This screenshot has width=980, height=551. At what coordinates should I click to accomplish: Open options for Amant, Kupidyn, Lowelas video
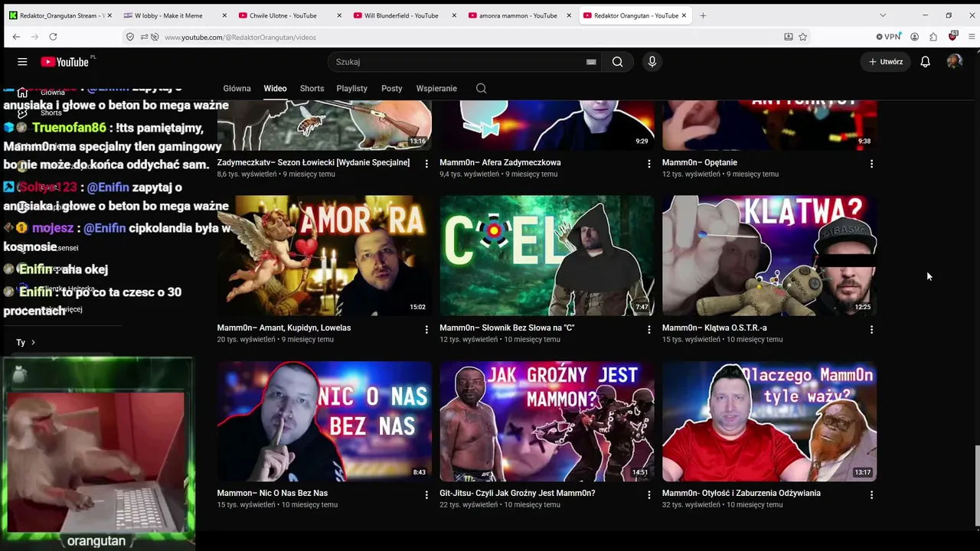click(x=426, y=329)
